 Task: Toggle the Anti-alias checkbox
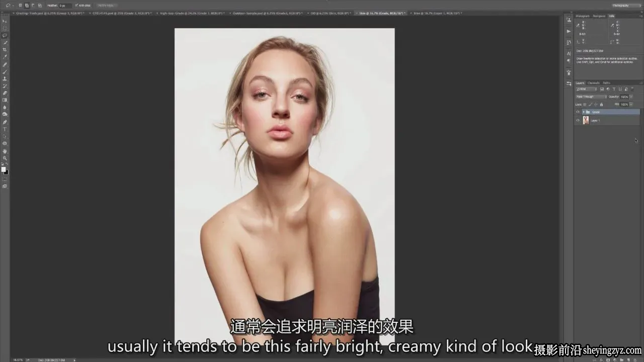[x=76, y=5]
